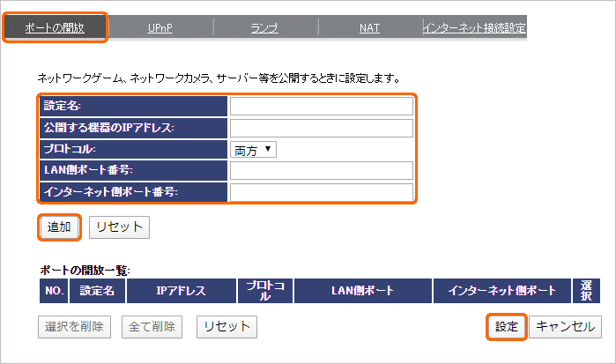
Task: Click the NO. column header
Action: 55,290
